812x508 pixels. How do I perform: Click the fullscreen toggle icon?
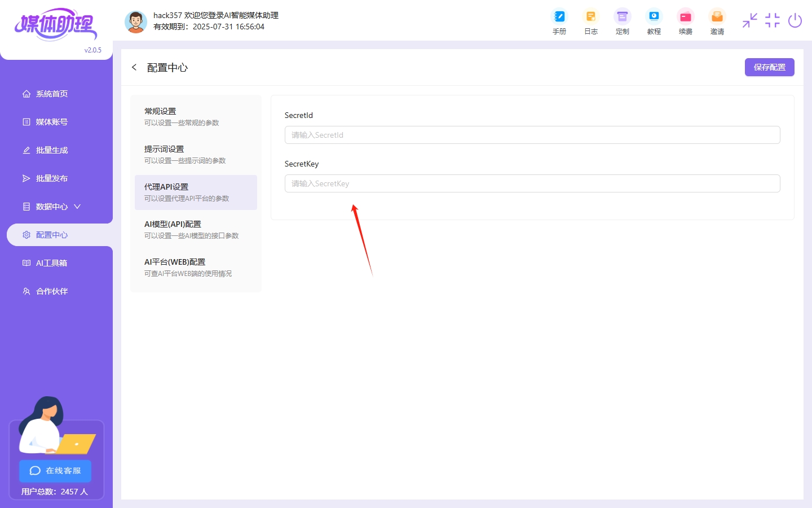pyautogui.click(x=772, y=20)
